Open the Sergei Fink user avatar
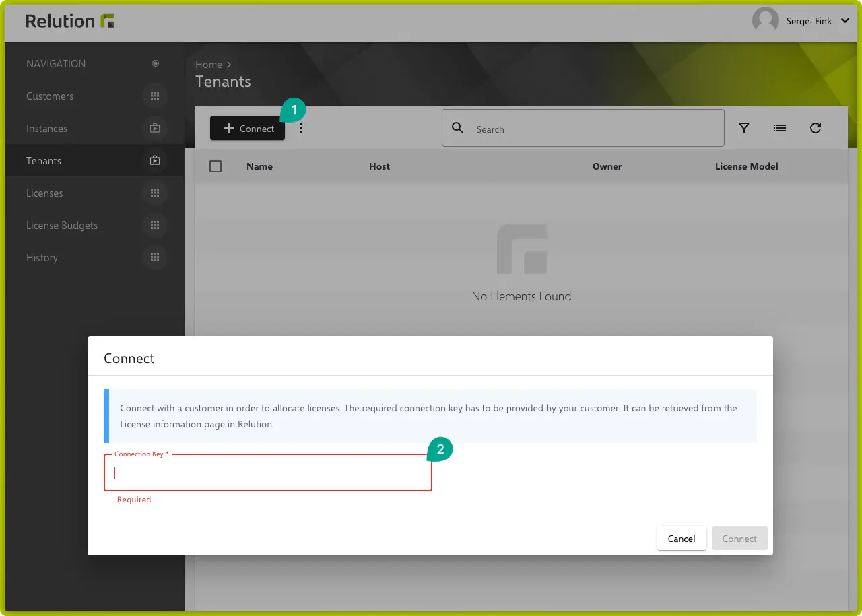The height and width of the screenshot is (616, 862). pyautogui.click(x=765, y=21)
